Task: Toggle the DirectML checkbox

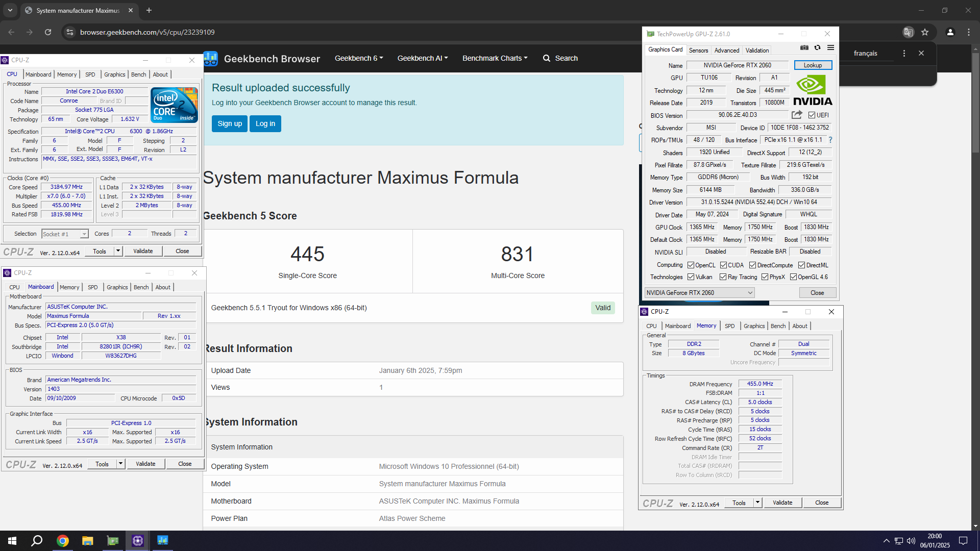Action: coord(801,265)
